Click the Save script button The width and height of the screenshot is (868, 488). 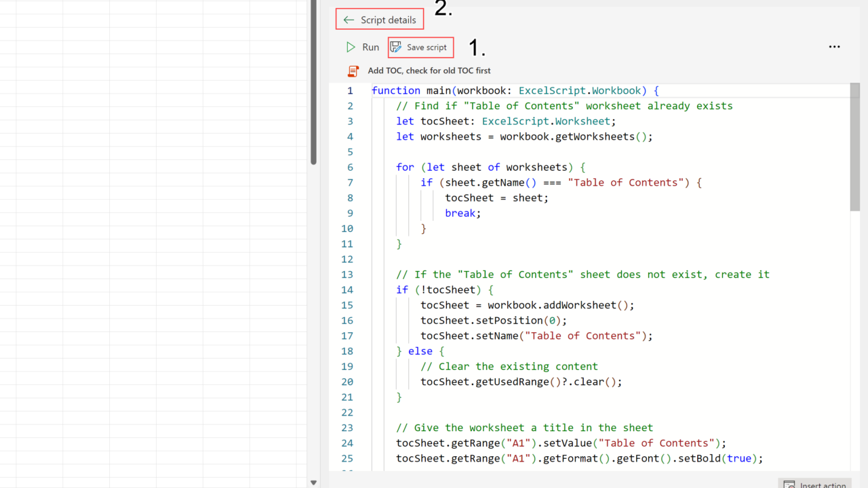pyautogui.click(x=420, y=47)
